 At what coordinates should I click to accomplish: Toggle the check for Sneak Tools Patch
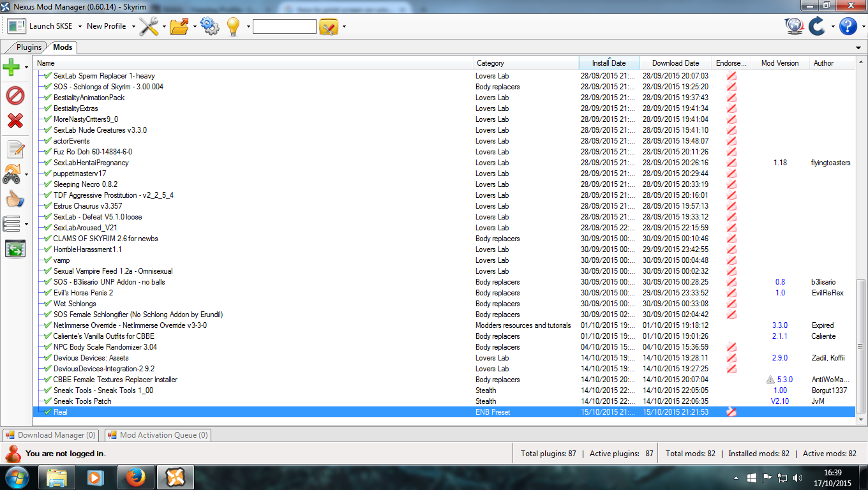pyautogui.click(x=48, y=401)
